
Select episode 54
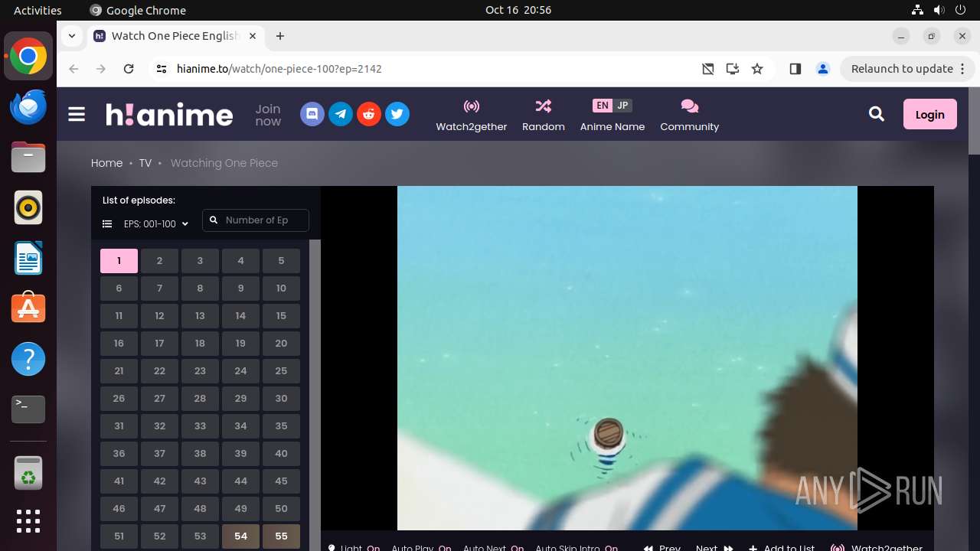(x=240, y=536)
